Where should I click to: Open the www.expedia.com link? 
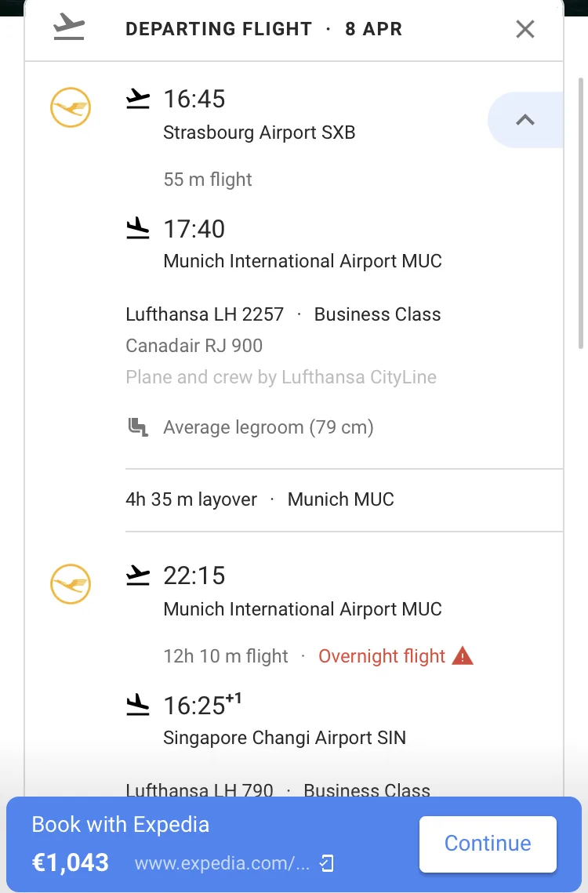coord(222,863)
